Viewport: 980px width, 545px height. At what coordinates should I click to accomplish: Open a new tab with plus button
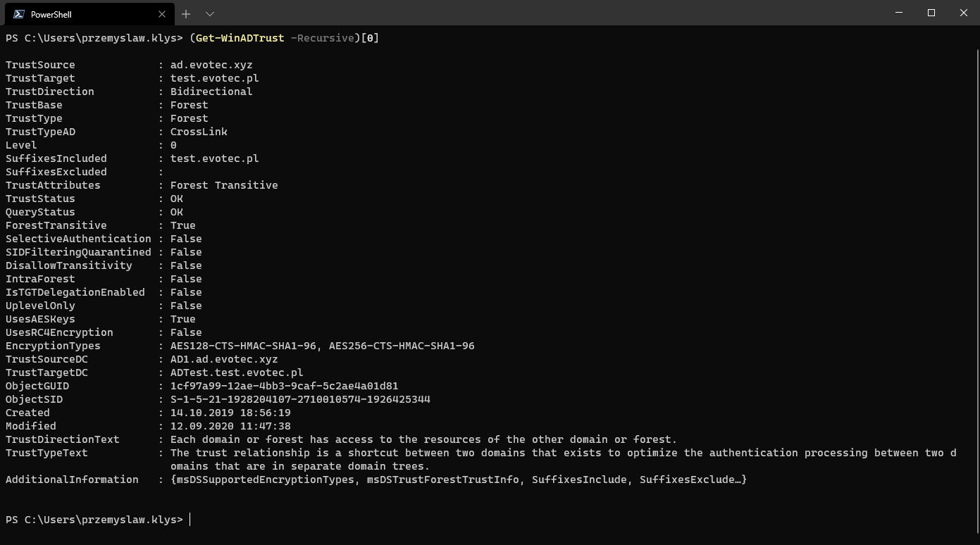click(186, 14)
